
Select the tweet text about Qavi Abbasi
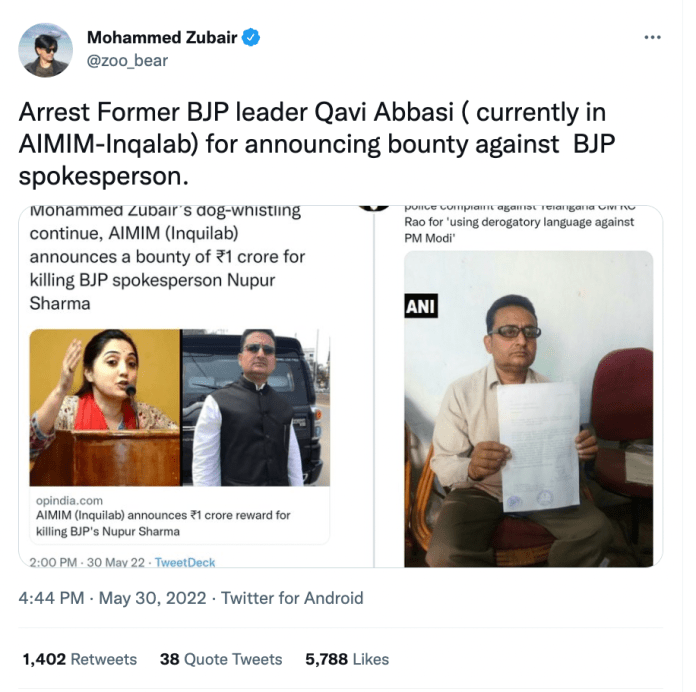point(317,144)
